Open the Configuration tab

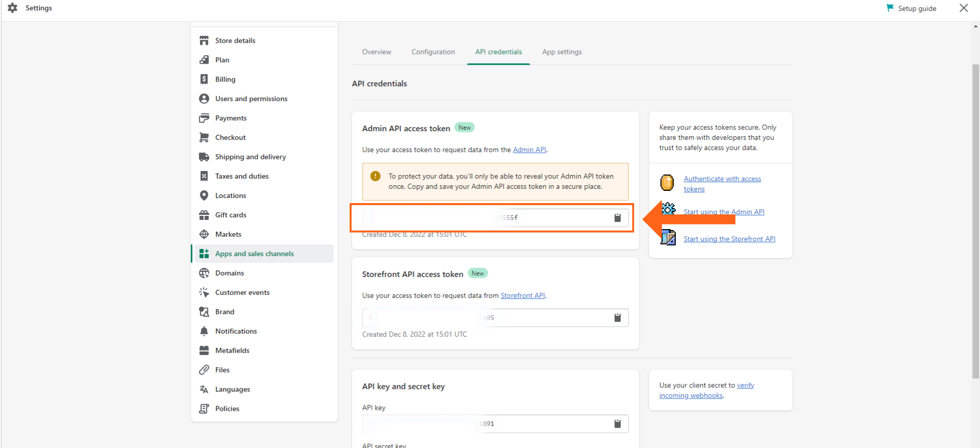pyautogui.click(x=433, y=52)
